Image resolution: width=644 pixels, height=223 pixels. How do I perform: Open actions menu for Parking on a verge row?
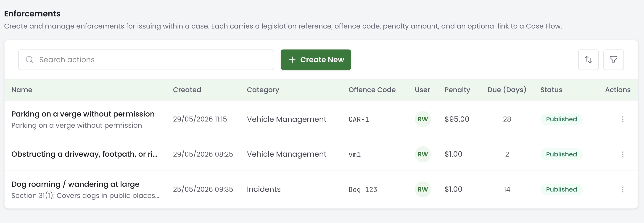(x=623, y=119)
